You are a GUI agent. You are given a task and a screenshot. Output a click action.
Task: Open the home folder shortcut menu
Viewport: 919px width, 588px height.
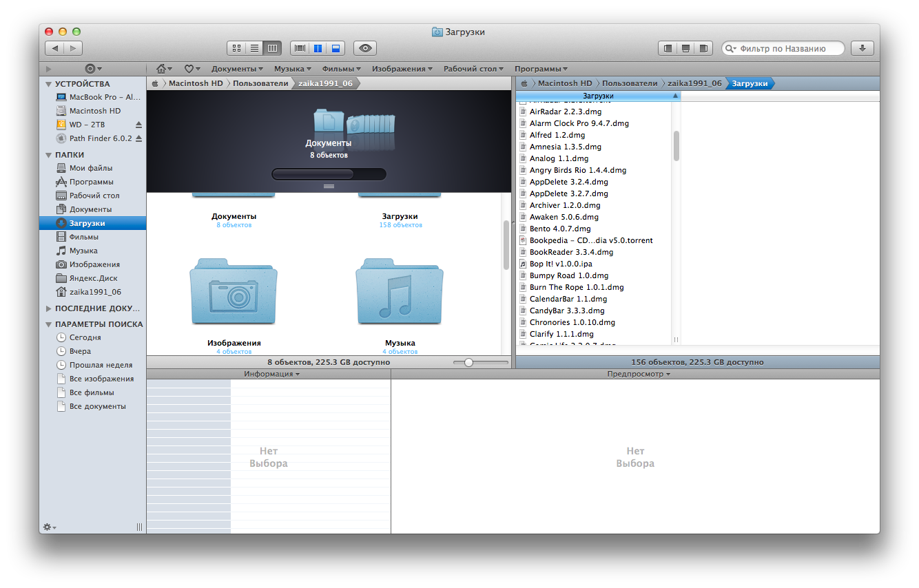click(163, 69)
